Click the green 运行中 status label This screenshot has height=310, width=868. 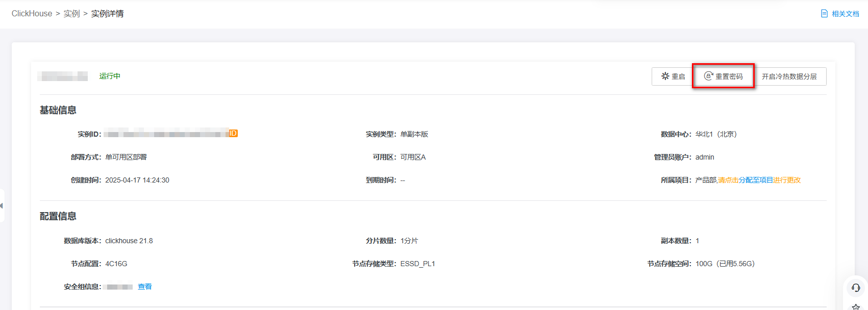pyautogui.click(x=110, y=76)
